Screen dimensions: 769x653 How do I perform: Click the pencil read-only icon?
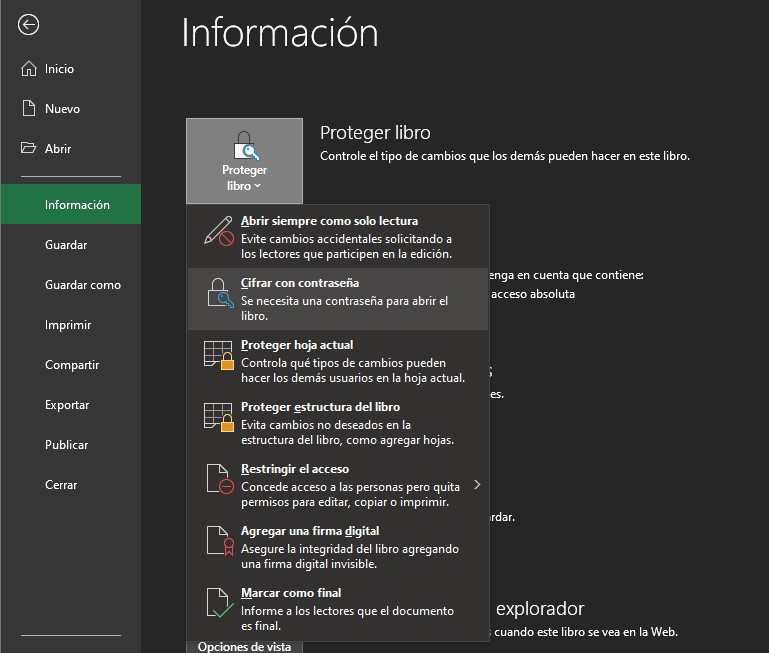pyautogui.click(x=218, y=230)
